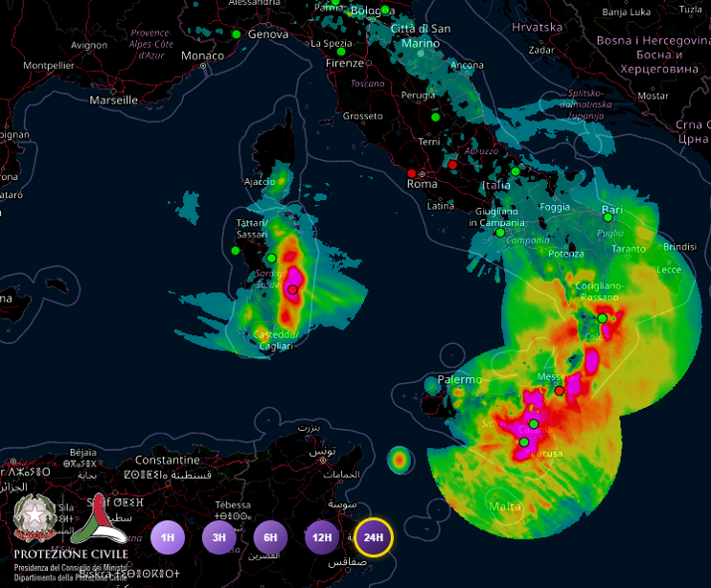Viewport: 711px width, 588px height.
Task: Click the Protezione Civile department text
Action: coord(69,573)
